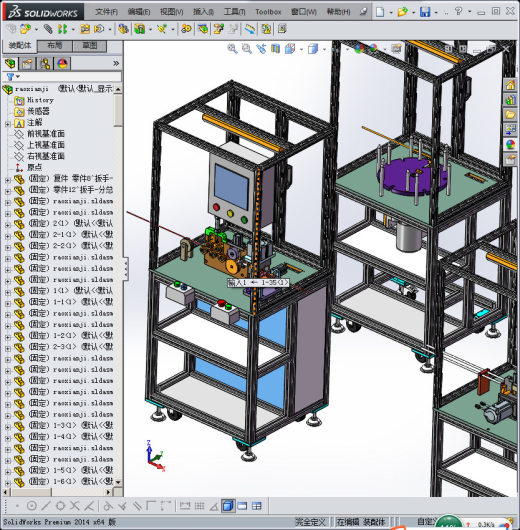Open SolidWorks Resources home icon in task pane
The image size is (520, 530).
pos(510,85)
